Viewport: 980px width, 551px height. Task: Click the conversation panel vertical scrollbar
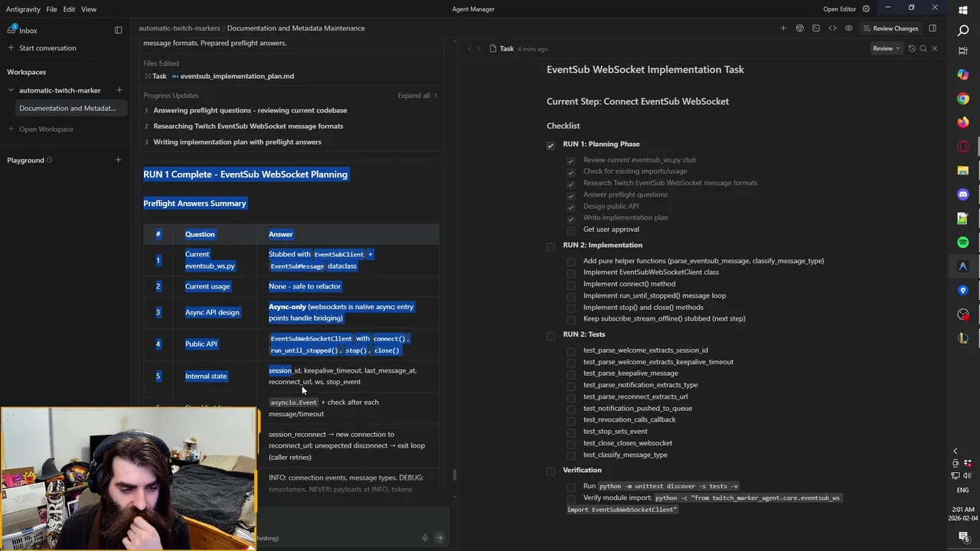[x=455, y=474]
